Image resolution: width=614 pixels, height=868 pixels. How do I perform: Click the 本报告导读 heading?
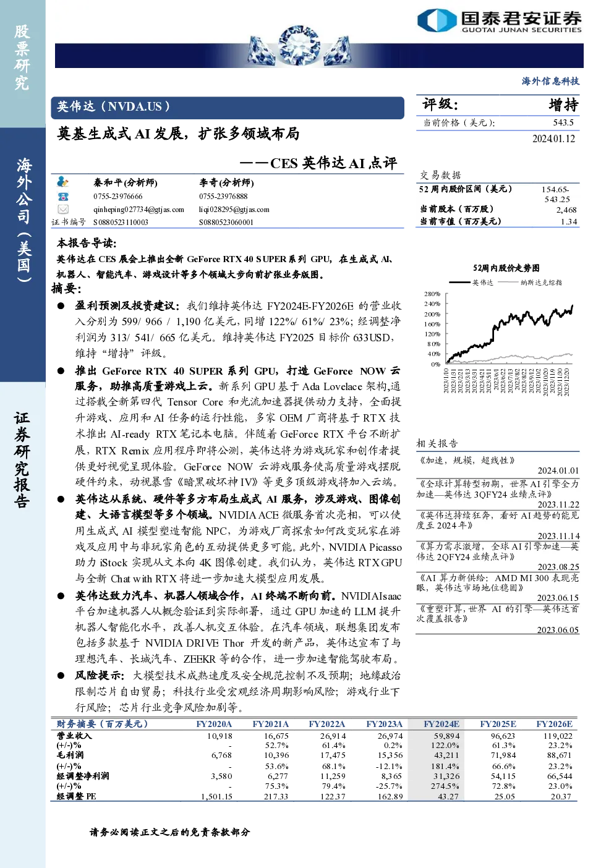(87, 244)
